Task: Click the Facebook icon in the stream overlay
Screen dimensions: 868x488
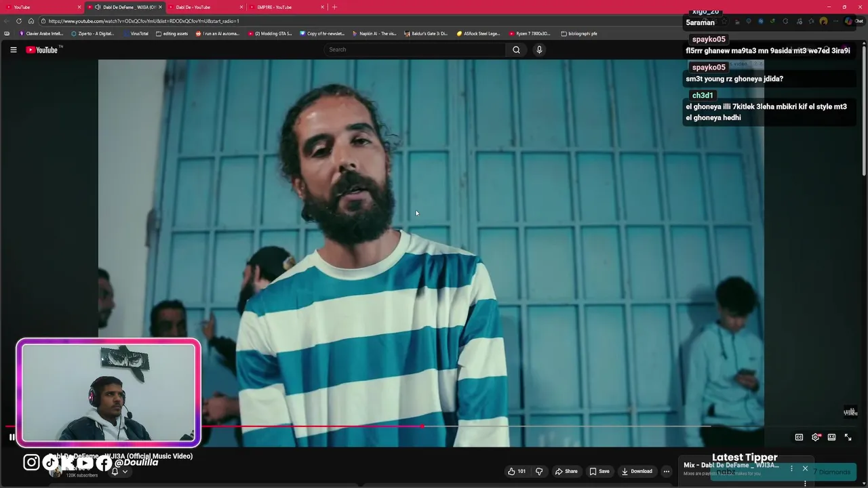Action: click(x=104, y=463)
